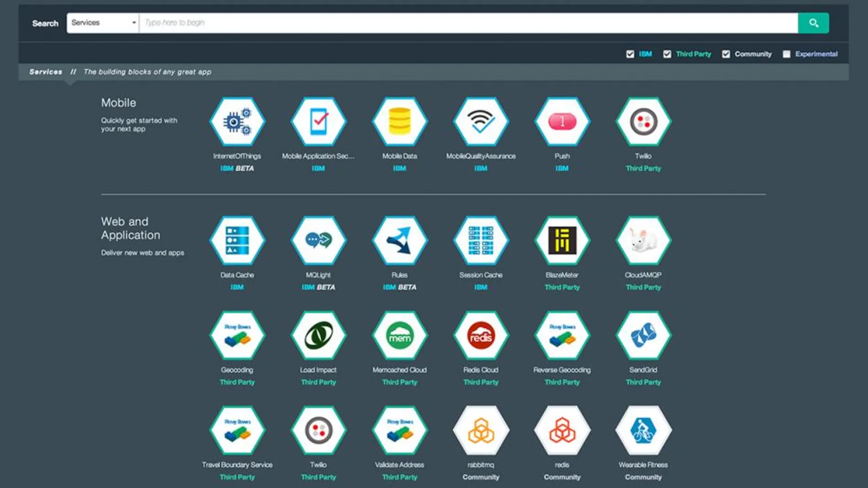Select the Load Impact icon
This screenshot has width=868, height=488.
click(x=318, y=336)
